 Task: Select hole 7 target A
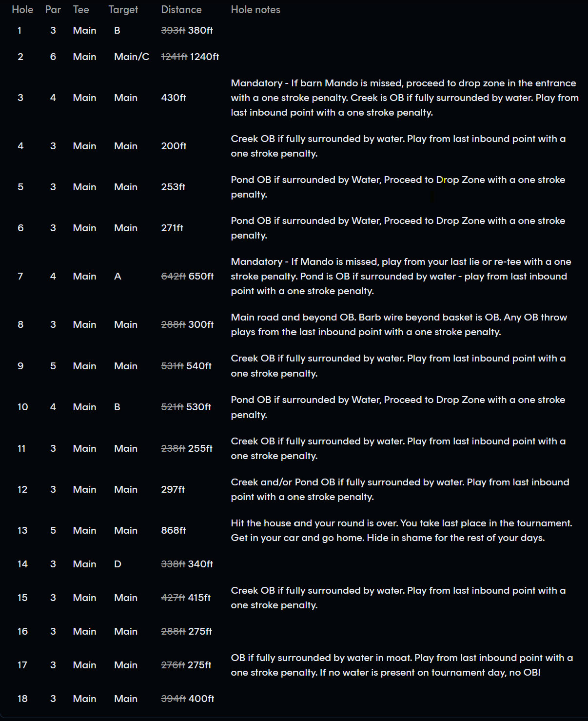tap(118, 276)
